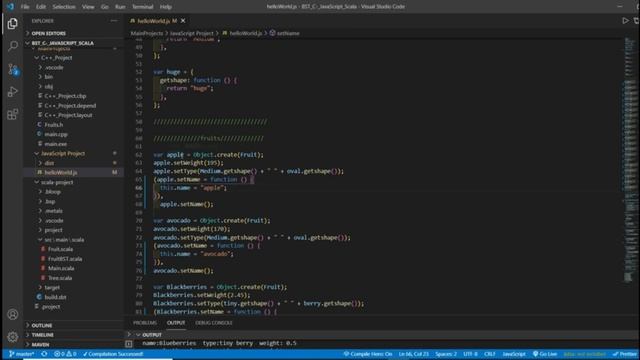Open the Terminal menu
The width and height of the screenshot is (640, 360).
coord(142,7)
